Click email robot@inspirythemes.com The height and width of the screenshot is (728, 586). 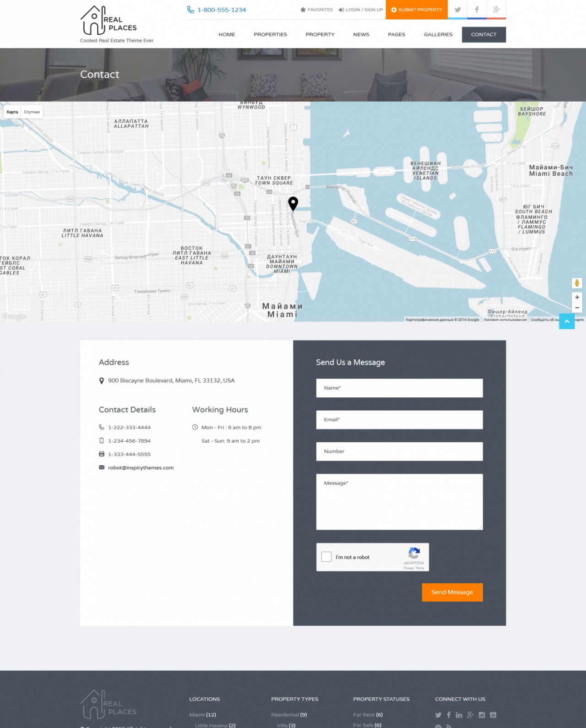pos(141,467)
